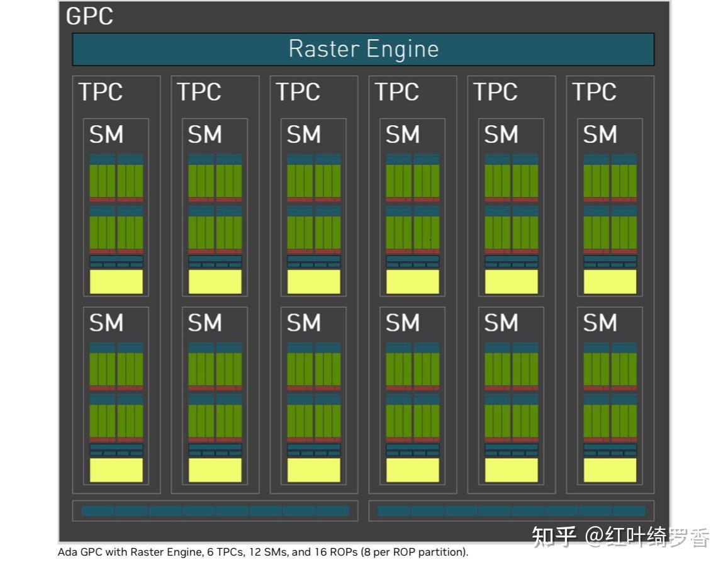
Task: Switch to the Raster Engine section
Action: [364, 48]
